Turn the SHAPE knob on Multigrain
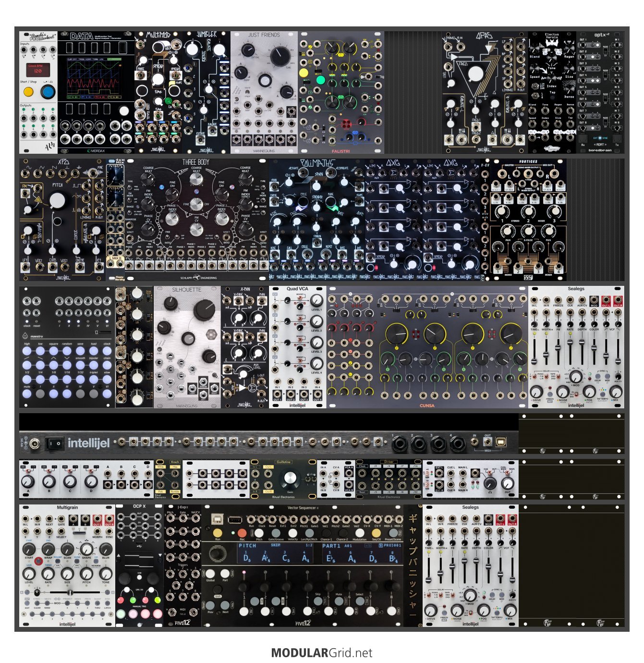 (x=86, y=550)
